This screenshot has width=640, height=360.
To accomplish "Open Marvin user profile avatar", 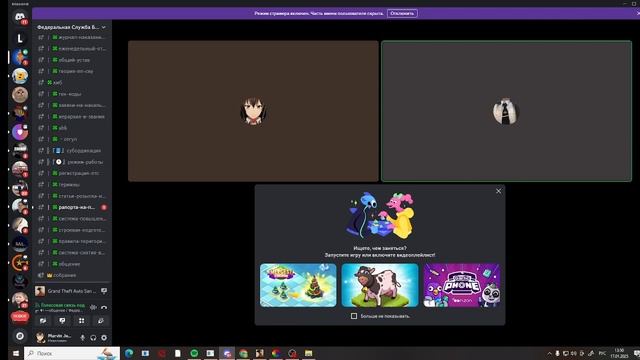I will (40, 338).
